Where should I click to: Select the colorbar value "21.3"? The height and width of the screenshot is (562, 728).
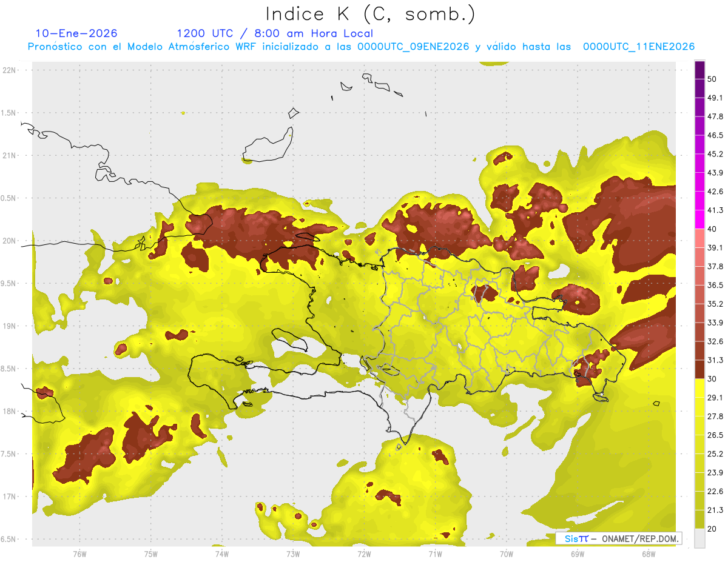click(x=715, y=510)
